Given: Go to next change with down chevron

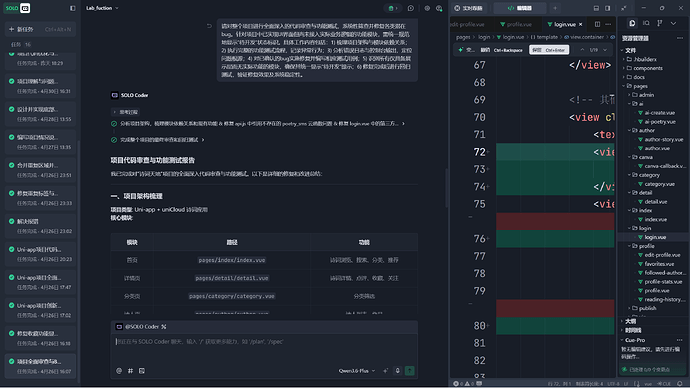Looking at the screenshot, I should click(605, 50).
